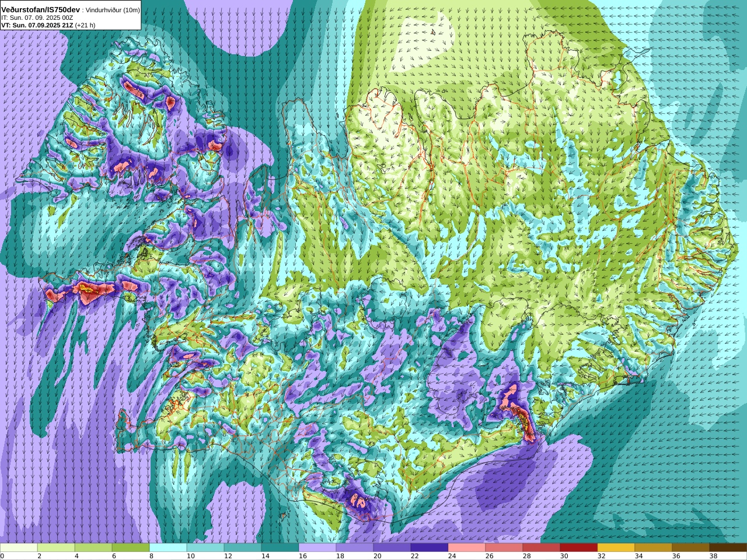
Task: Pick the light cyan 8–10 legend swatch
Action: [x=168, y=548]
